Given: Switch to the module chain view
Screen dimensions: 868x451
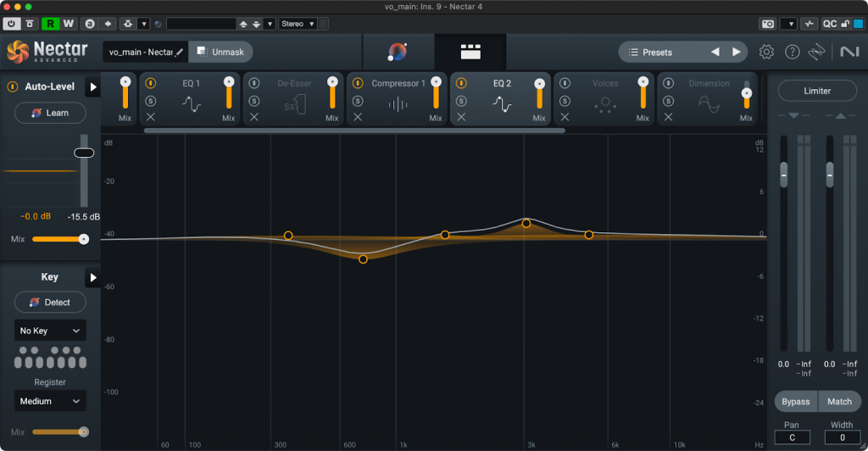Looking at the screenshot, I should click(x=470, y=53).
